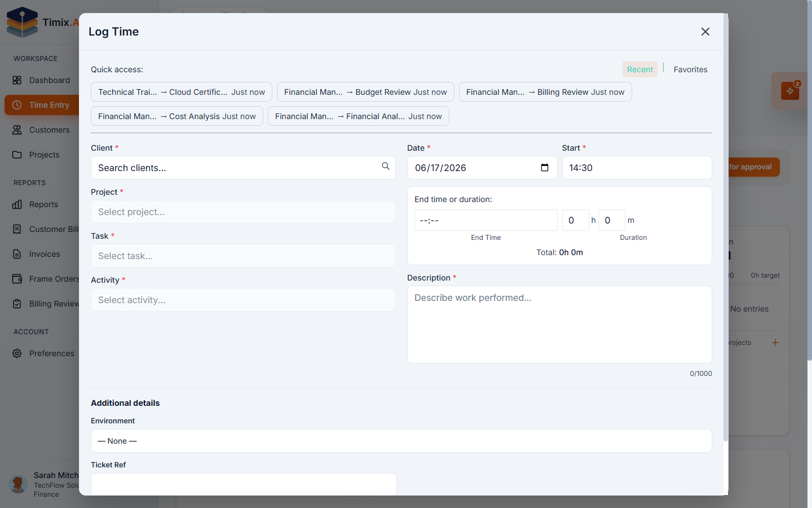The width and height of the screenshot is (812, 508).
Task: Click the No entries text
Action: click(x=749, y=309)
